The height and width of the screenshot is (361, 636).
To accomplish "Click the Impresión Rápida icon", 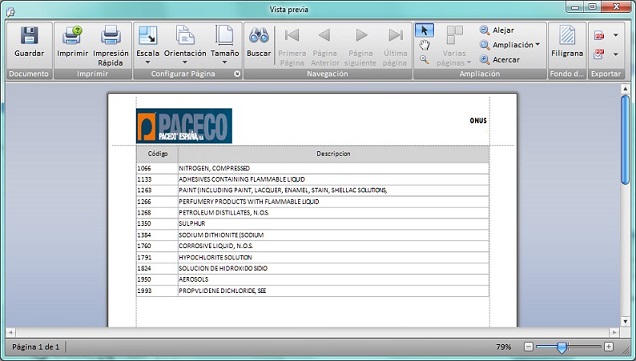I will click(111, 36).
